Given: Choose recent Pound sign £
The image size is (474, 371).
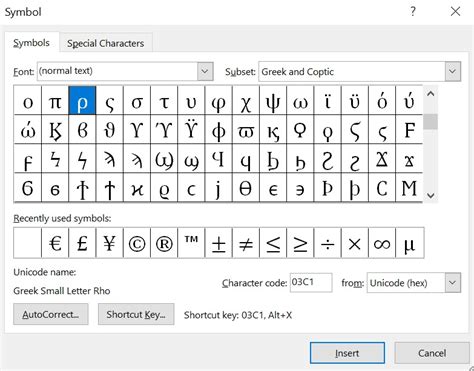Looking at the screenshot, I should tap(82, 243).
